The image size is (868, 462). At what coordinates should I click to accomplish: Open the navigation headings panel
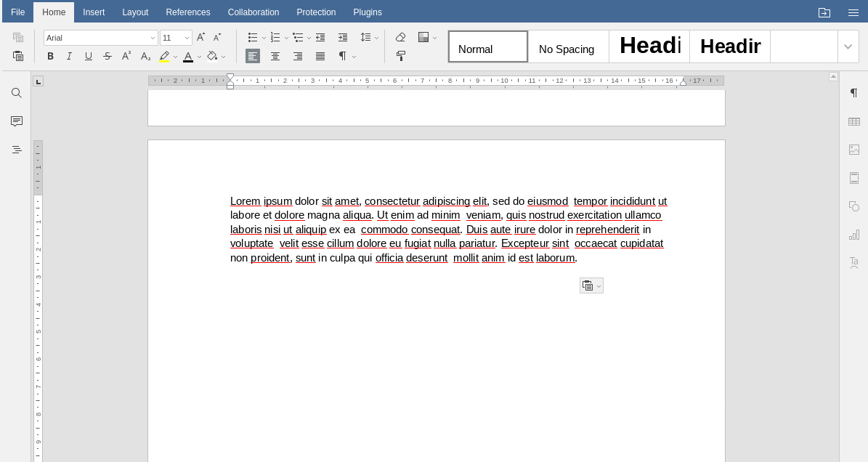(17, 150)
